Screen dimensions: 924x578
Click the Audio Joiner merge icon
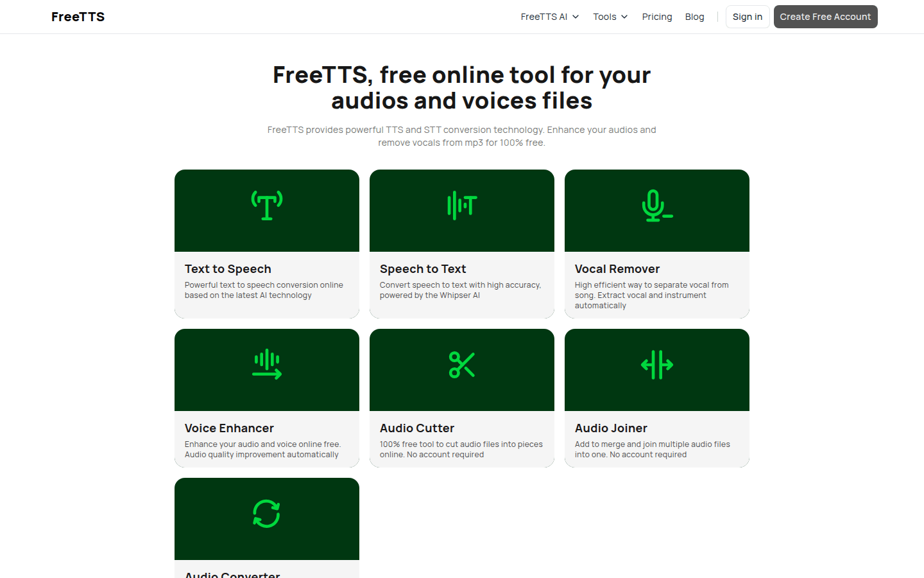(656, 365)
